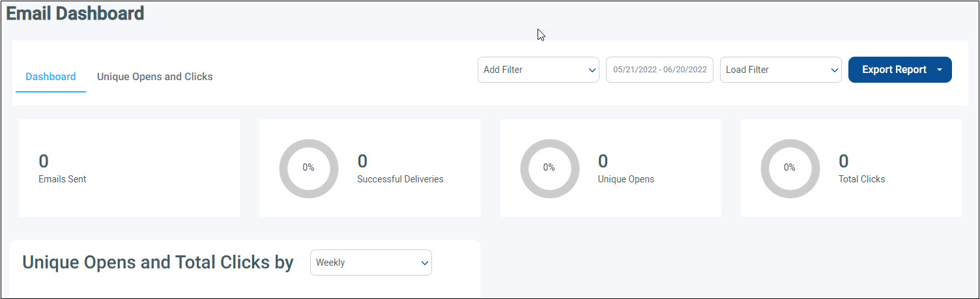
Task: Open the Unique Opens and Clicks tab
Action: click(x=155, y=77)
